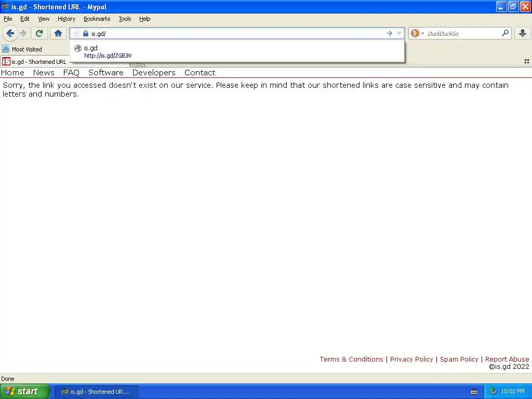This screenshot has width=532, height=399.
Task: Restore down the Mypal window
Action: pyautogui.click(x=513, y=6)
